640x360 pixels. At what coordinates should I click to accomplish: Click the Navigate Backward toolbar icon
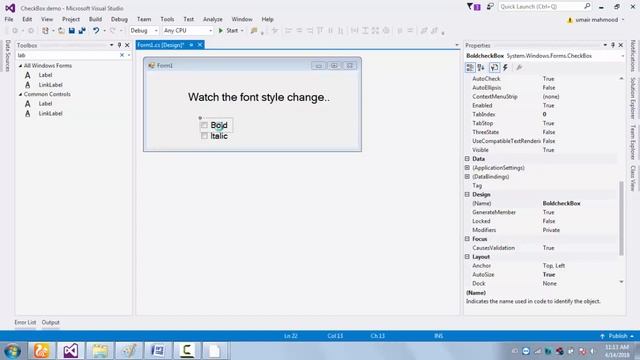click(15, 31)
